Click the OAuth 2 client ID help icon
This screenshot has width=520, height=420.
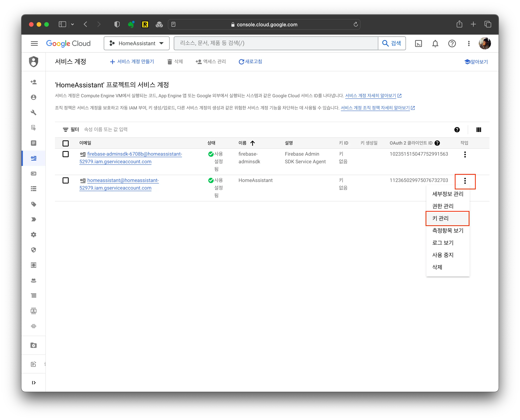coord(437,143)
